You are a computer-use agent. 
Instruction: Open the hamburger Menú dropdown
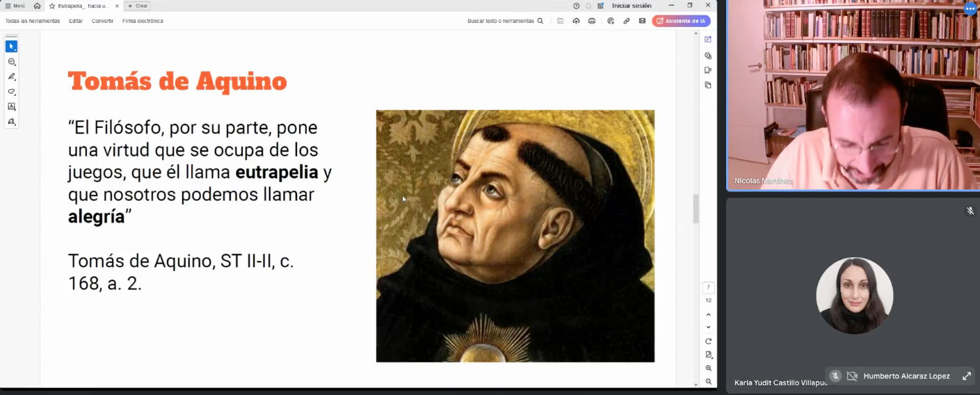[x=15, y=6]
